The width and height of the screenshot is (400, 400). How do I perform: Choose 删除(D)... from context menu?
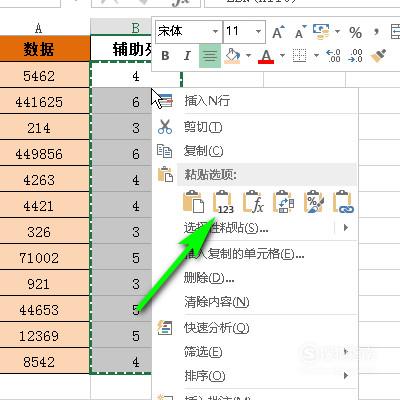(x=254, y=277)
